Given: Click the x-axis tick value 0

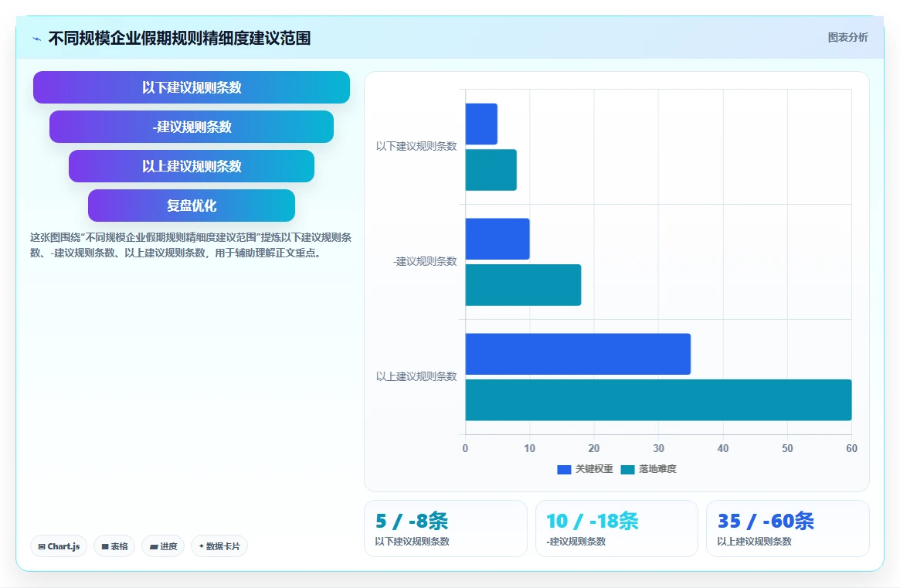Looking at the screenshot, I should pos(466,448).
